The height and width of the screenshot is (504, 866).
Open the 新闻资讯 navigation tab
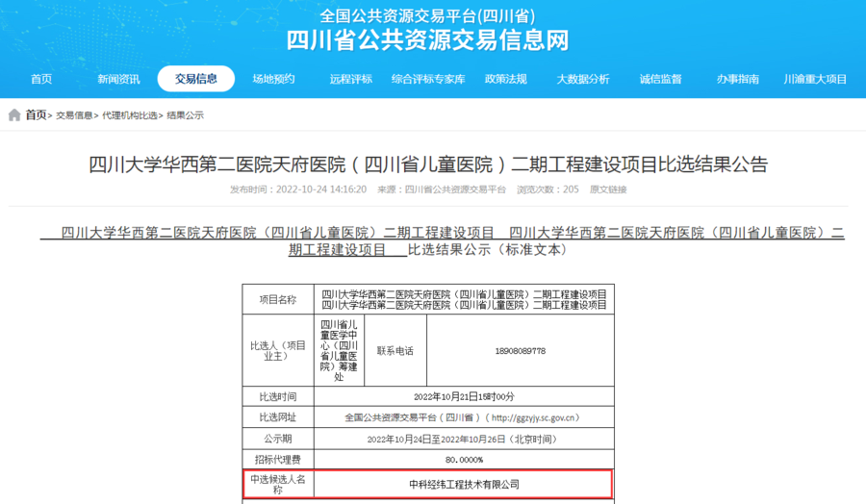(x=118, y=79)
